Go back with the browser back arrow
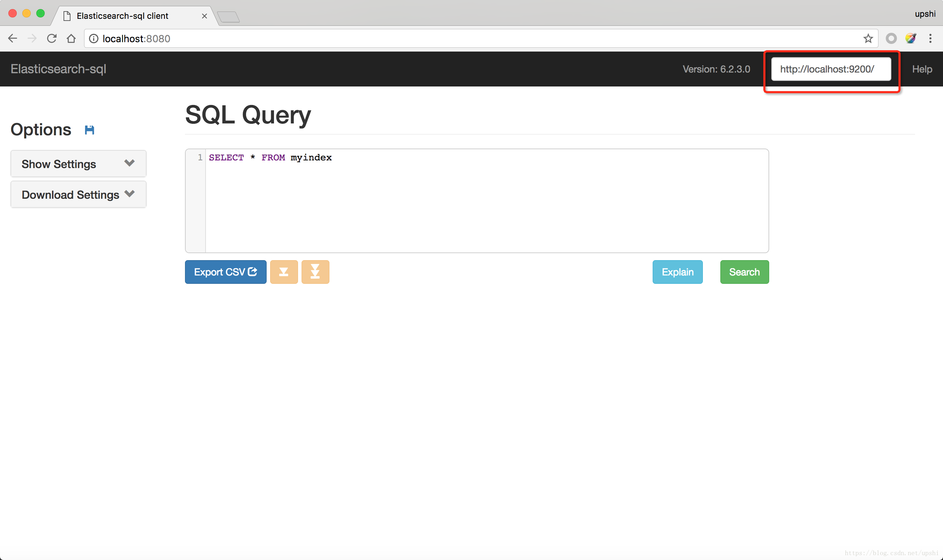 pyautogui.click(x=13, y=38)
